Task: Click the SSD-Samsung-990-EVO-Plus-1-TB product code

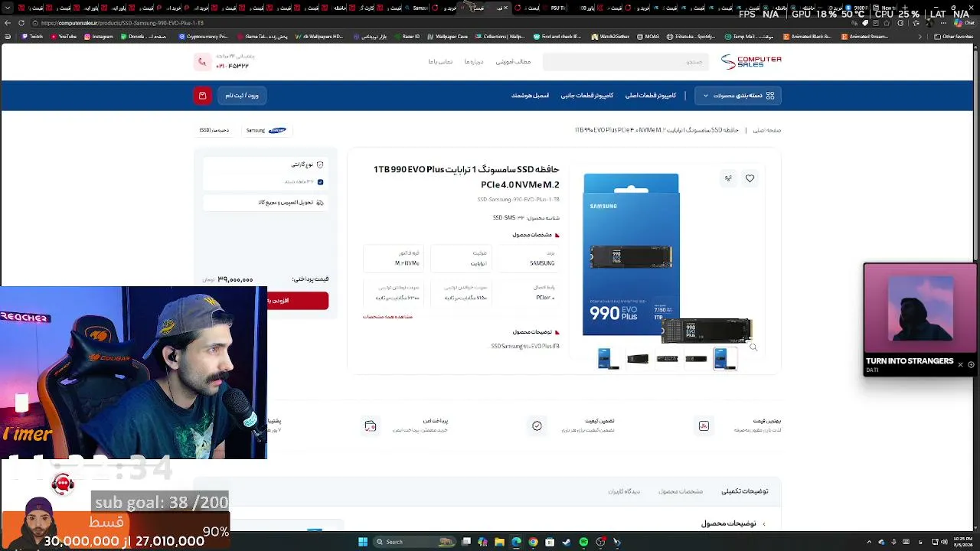Action: click(518, 200)
